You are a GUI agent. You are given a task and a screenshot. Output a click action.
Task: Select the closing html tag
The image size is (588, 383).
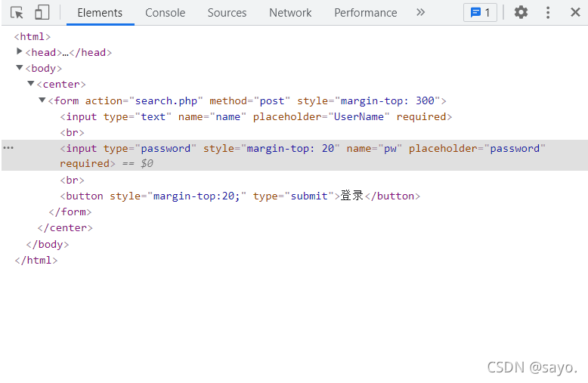36,260
